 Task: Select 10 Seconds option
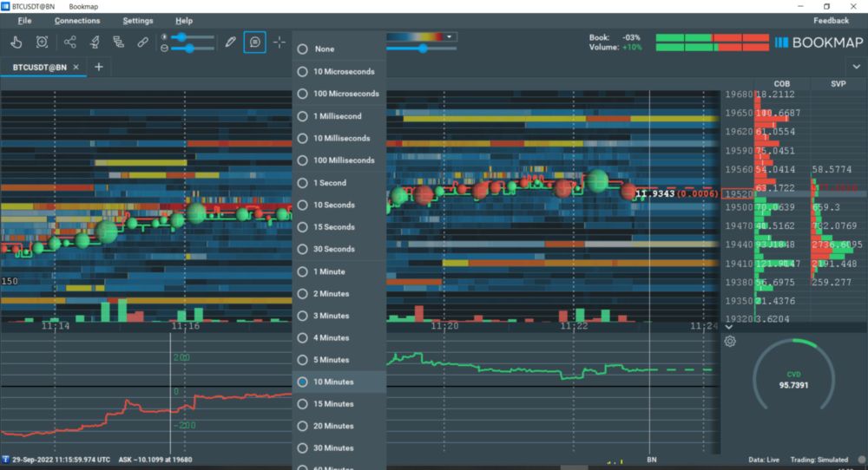pyautogui.click(x=339, y=206)
